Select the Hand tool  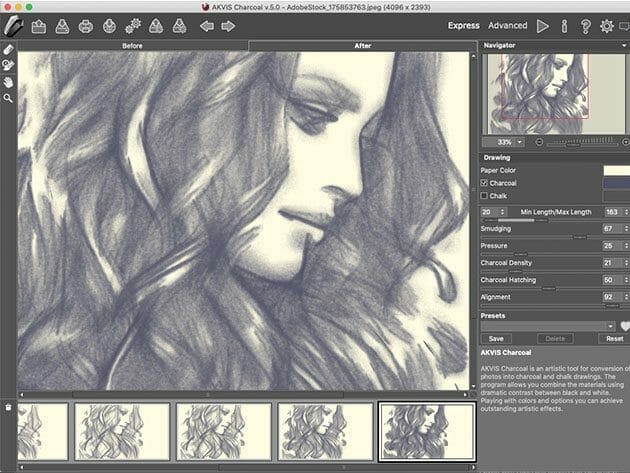(x=8, y=81)
